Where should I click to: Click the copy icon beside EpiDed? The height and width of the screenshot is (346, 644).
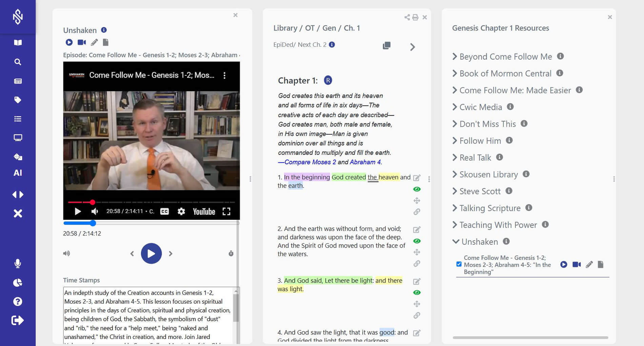(x=386, y=45)
